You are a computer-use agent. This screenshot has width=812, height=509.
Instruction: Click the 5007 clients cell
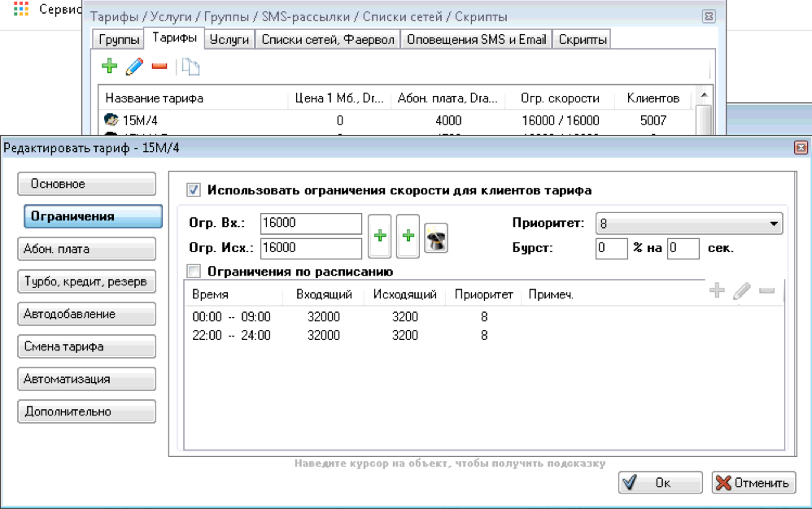click(653, 120)
